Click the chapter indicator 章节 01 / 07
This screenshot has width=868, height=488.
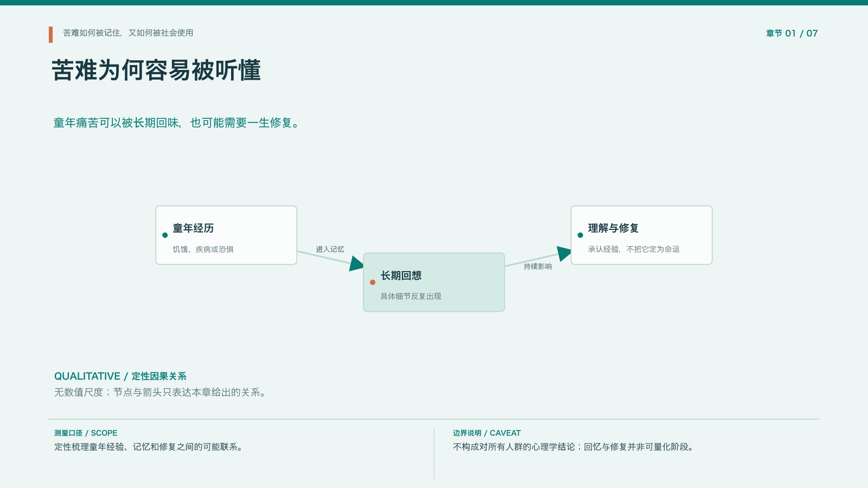click(792, 34)
